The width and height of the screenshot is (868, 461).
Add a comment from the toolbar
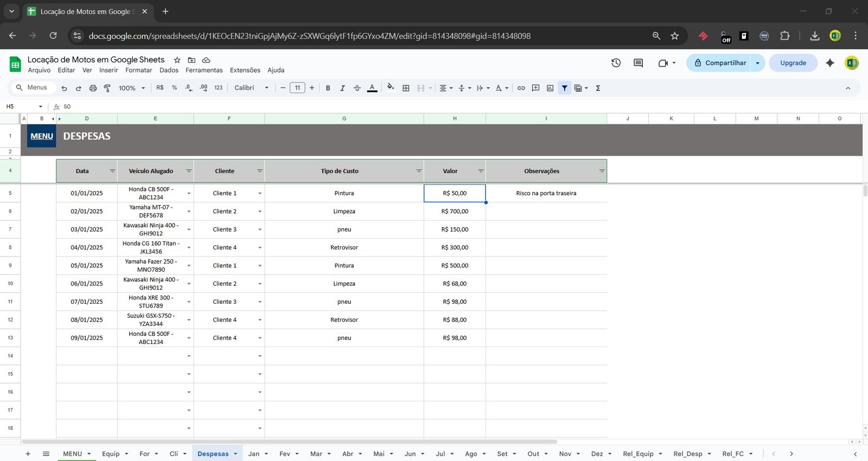click(535, 88)
